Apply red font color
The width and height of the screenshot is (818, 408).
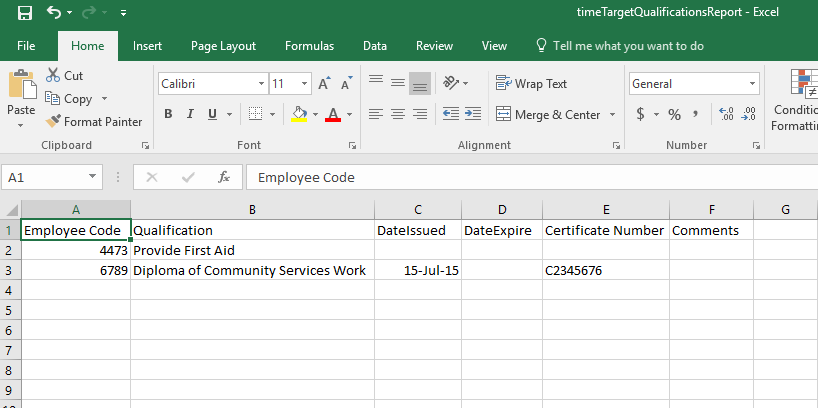[x=333, y=114]
